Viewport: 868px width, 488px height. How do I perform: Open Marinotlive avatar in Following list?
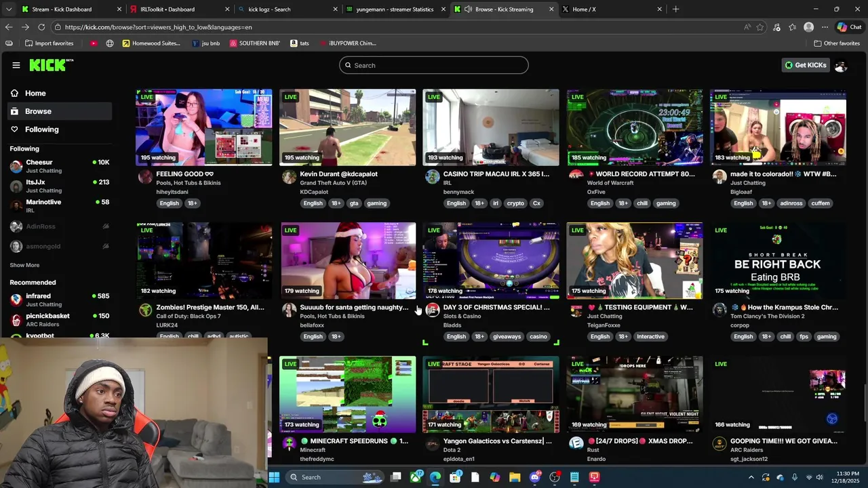(16, 206)
